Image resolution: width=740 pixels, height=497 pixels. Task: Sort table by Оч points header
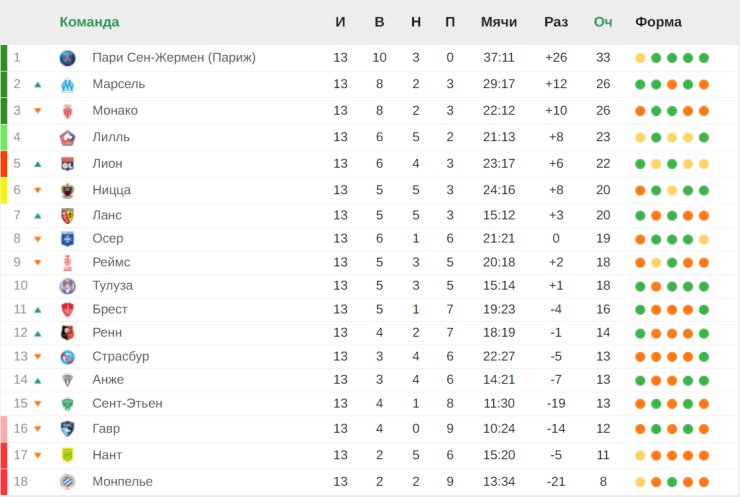coord(603,22)
